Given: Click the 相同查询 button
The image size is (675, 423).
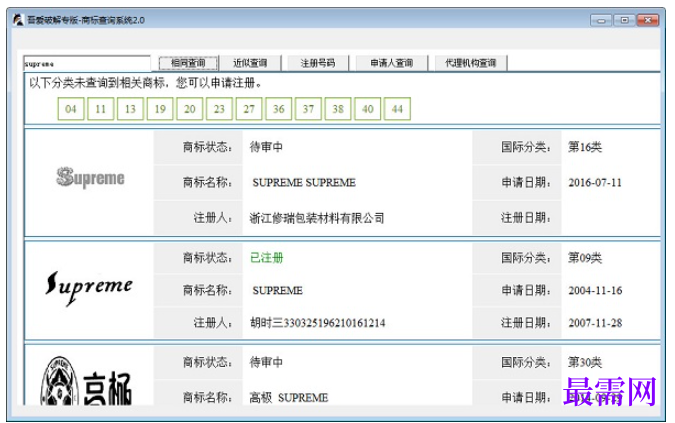Looking at the screenshot, I should tap(189, 63).
